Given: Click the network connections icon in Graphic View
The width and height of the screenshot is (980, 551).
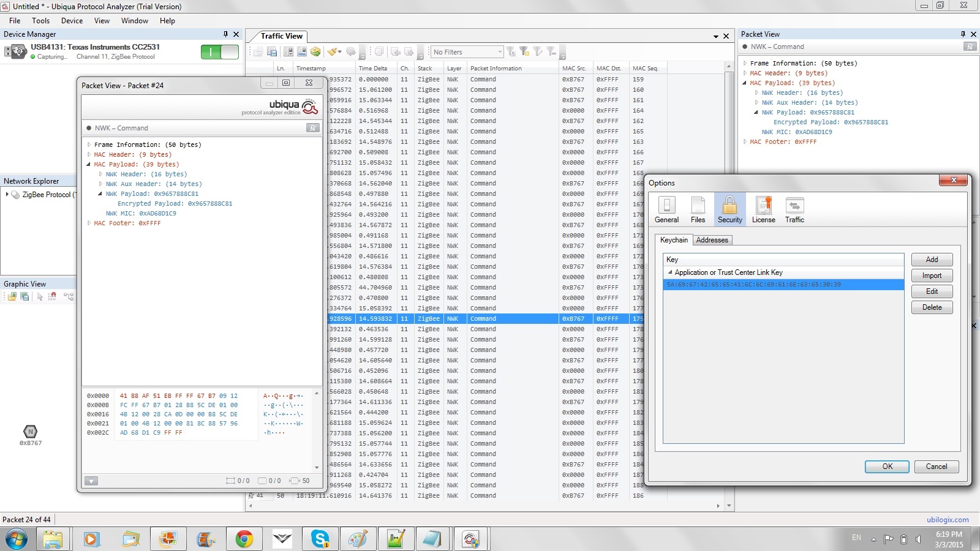Looking at the screenshot, I should pos(69,296).
